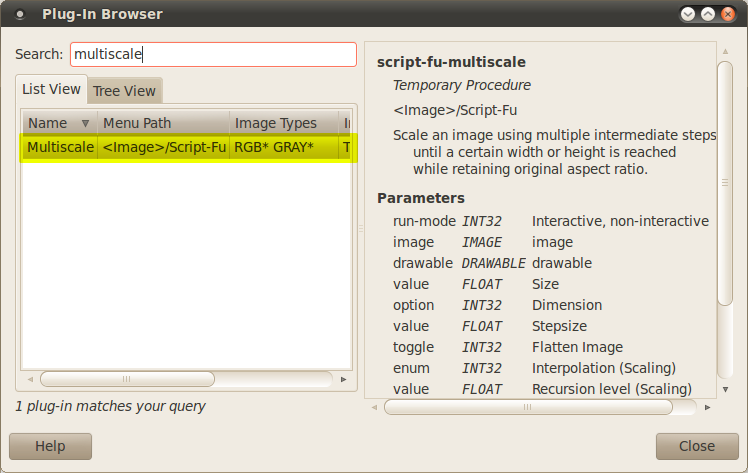Click the "Parameters" heading

click(x=421, y=198)
